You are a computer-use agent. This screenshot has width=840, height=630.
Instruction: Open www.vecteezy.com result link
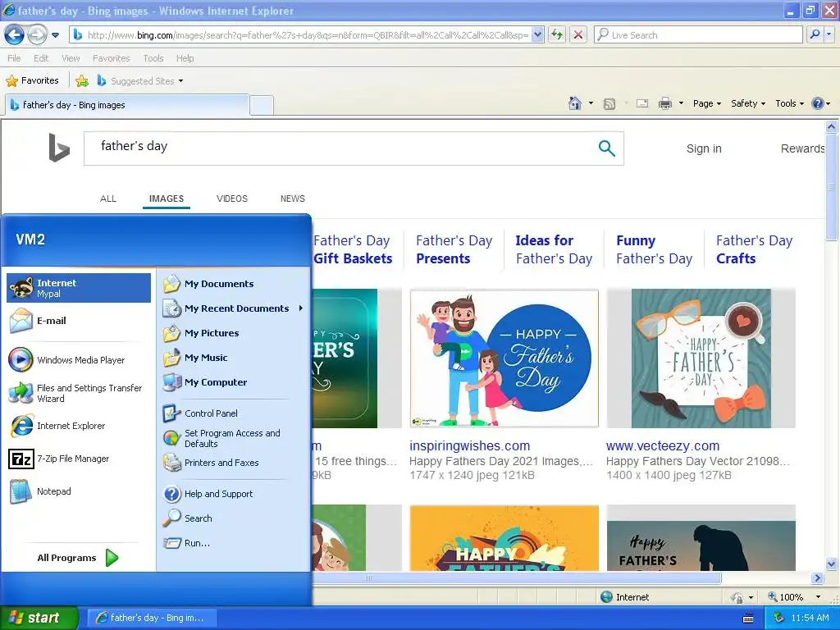(x=663, y=445)
